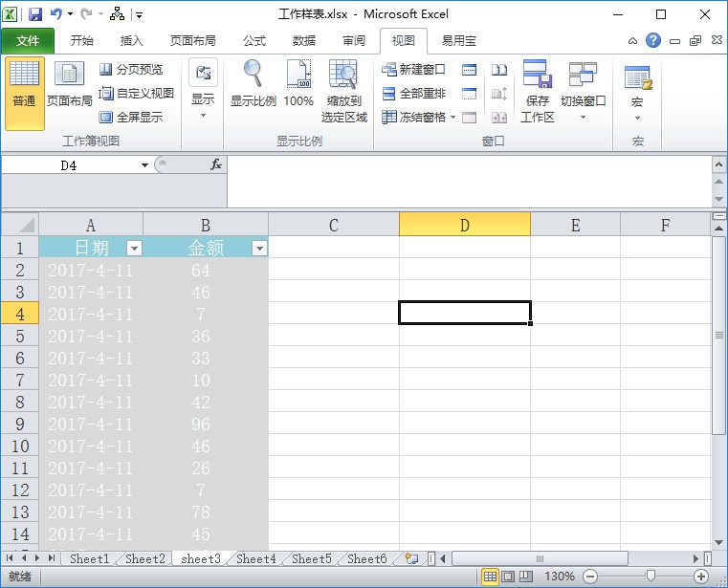Switch to the Home (开始) tab
Viewport: 728px width, 588px height.
coord(81,41)
